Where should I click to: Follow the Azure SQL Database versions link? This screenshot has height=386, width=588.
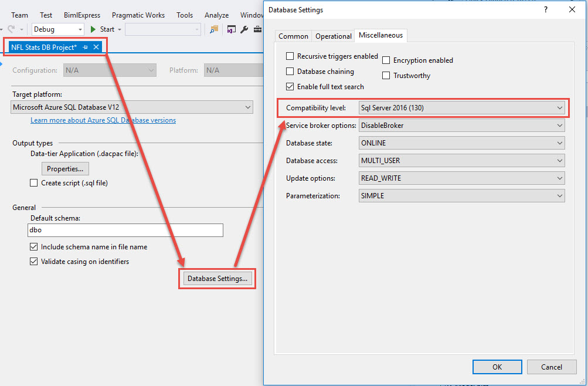pos(103,120)
